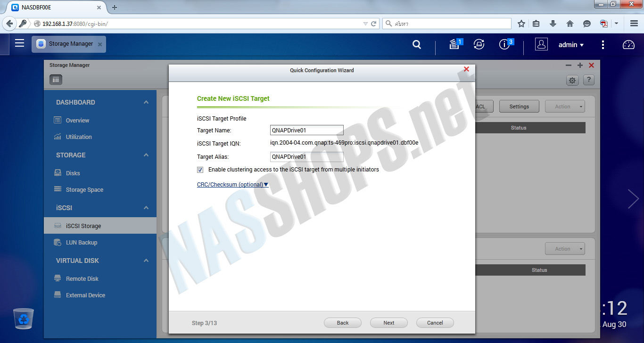
Task: Open upper Action dropdown button
Action: pyautogui.click(x=565, y=106)
